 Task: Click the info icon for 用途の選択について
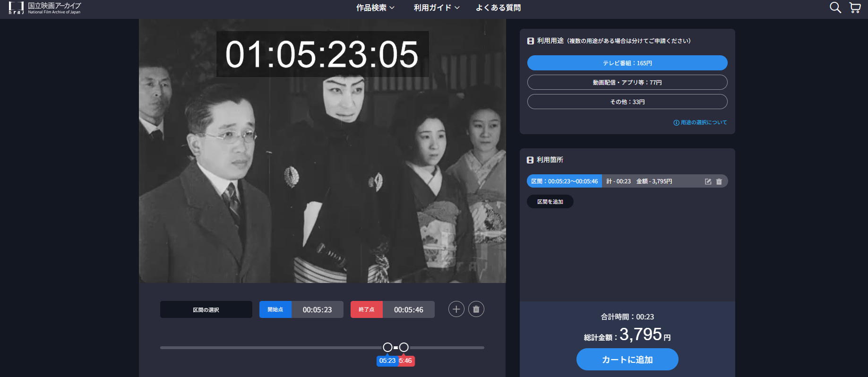(676, 123)
